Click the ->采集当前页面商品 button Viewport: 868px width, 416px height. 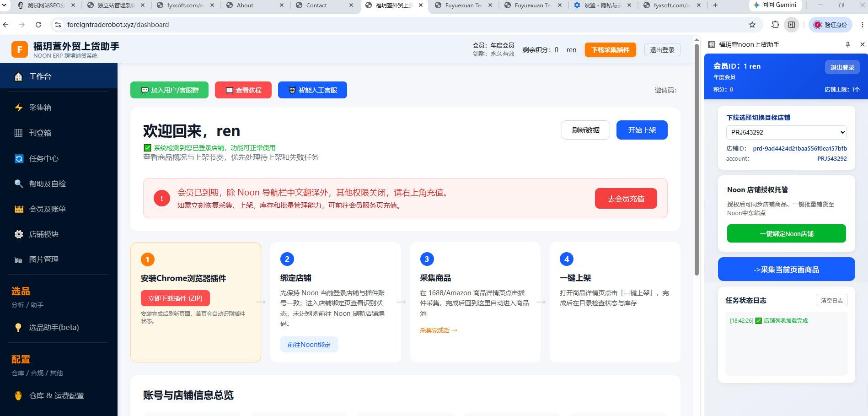click(787, 270)
